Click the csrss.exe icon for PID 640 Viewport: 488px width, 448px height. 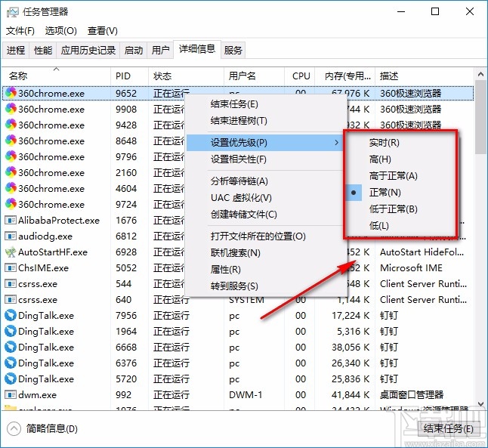tap(11, 299)
